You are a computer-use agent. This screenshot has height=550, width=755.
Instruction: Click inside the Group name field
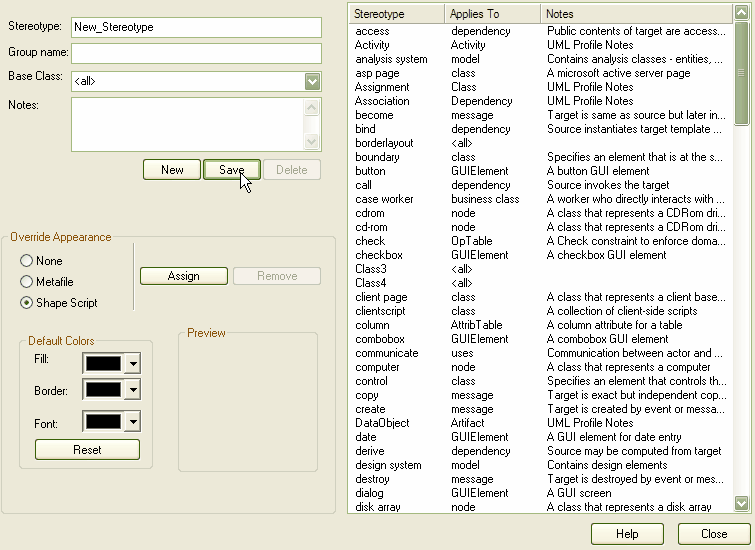pyautogui.click(x=196, y=53)
